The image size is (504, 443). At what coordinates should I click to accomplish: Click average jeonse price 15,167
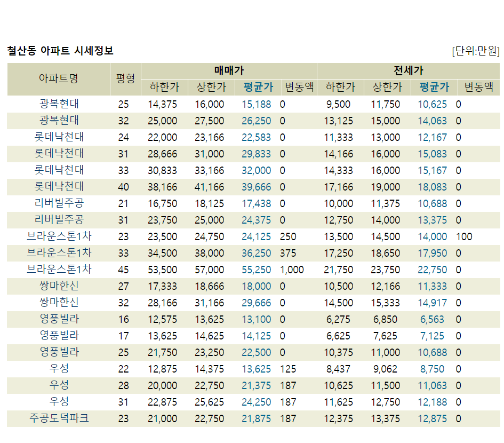[x=432, y=170]
